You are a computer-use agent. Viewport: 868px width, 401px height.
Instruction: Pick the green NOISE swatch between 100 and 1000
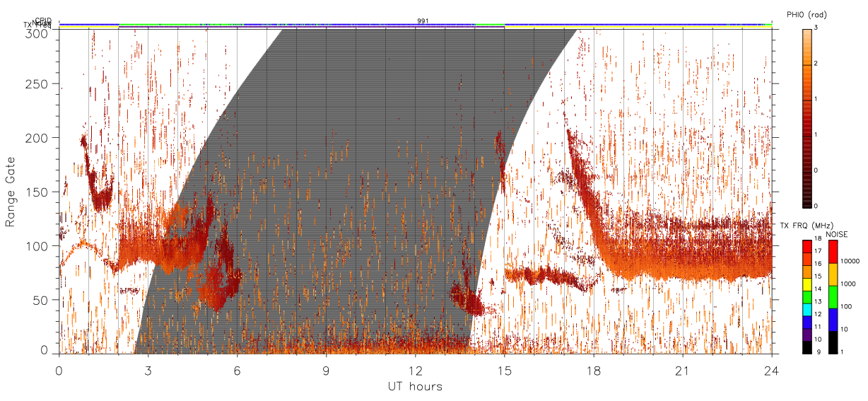(832, 296)
